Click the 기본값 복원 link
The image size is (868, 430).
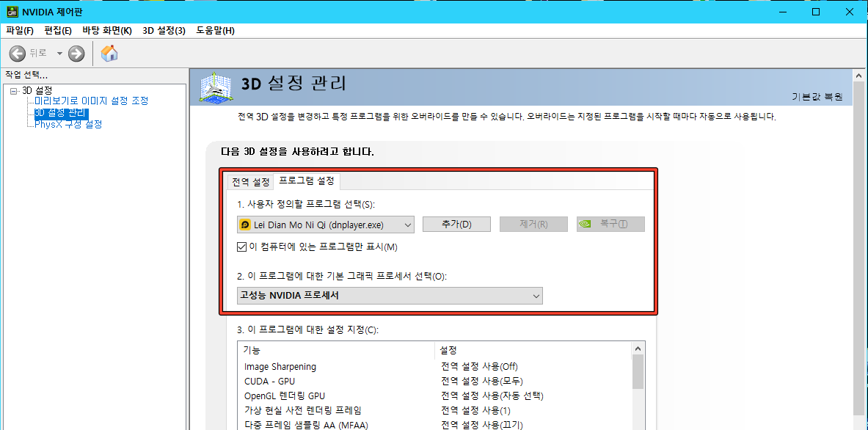point(817,96)
